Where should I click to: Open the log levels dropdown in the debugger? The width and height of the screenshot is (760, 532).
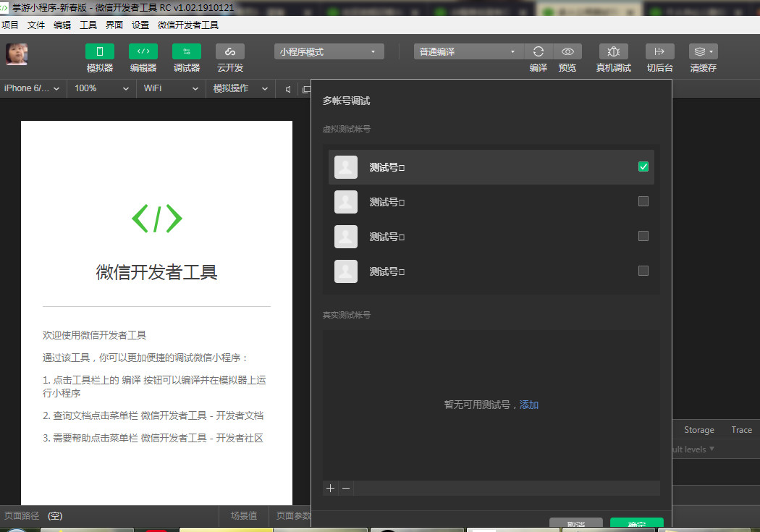(x=693, y=449)
